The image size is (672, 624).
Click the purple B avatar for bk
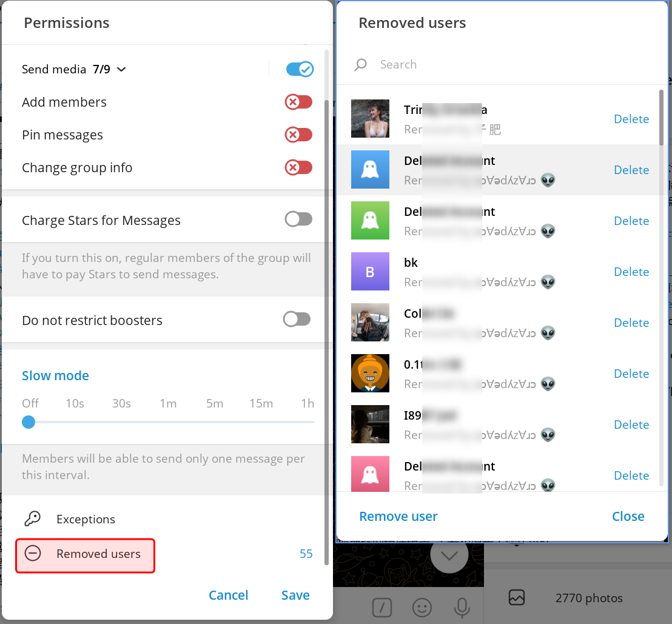pyautogui.click(x=370, y=272)
